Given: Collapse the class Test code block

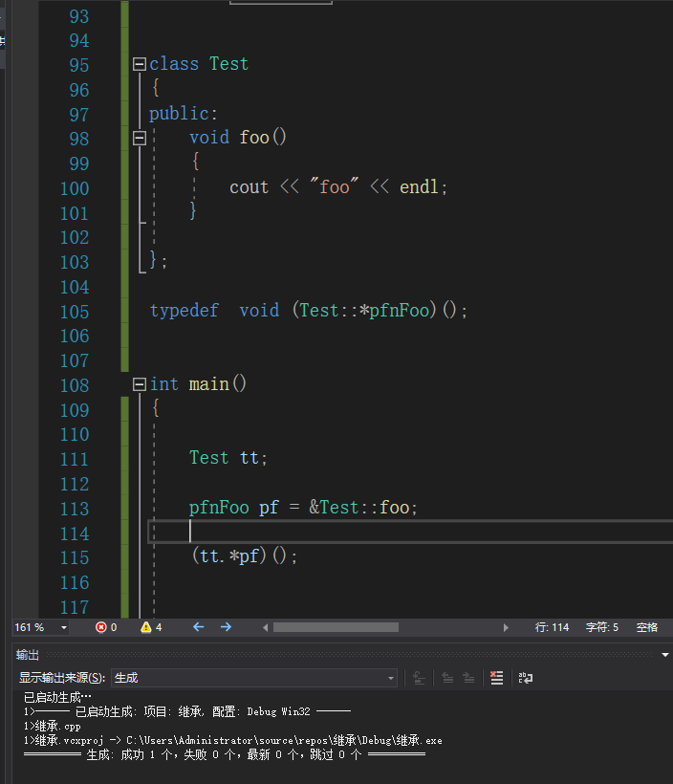Looking at the screenshot, I should [140, 64].
